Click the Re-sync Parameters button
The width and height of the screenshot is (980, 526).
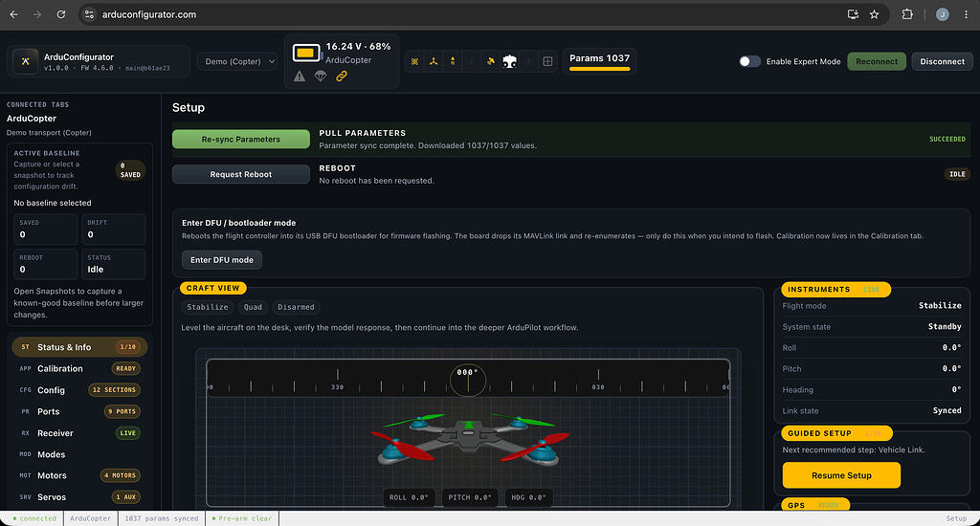pos(240,140)
